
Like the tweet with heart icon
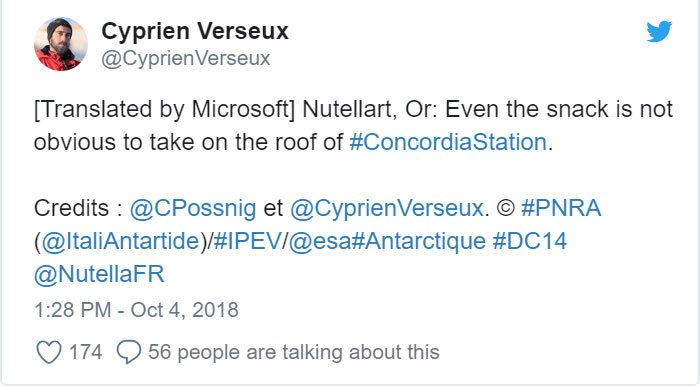(49, 352)
